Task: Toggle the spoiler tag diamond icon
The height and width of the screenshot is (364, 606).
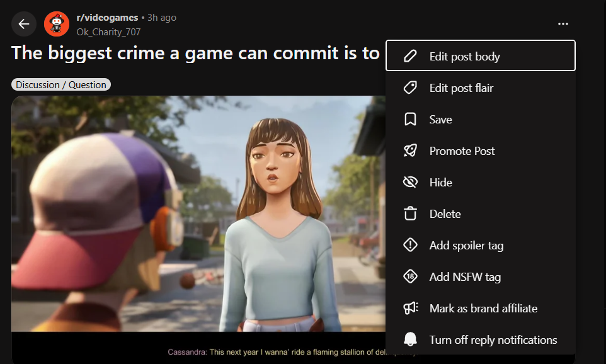Action: 410,245
